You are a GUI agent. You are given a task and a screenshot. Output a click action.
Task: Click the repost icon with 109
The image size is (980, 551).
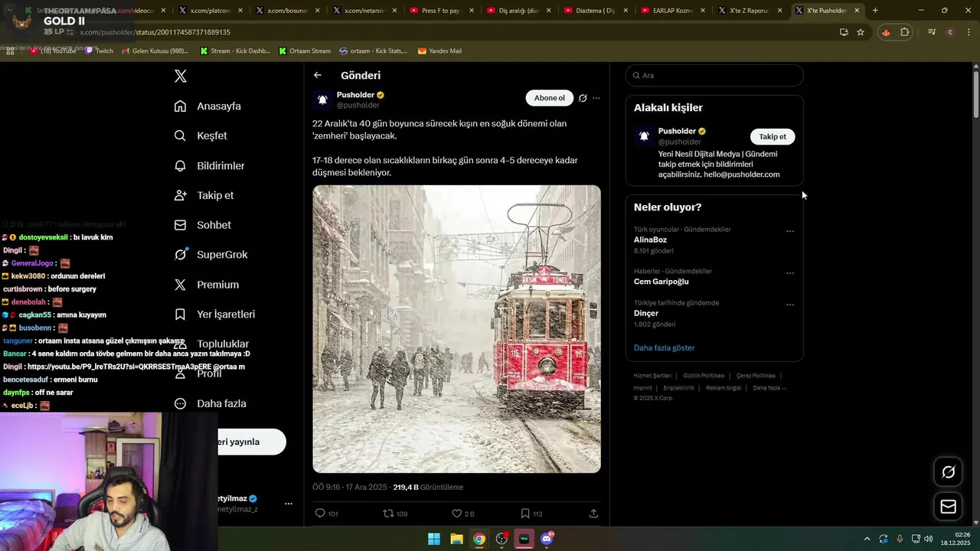tap(388, 514)
